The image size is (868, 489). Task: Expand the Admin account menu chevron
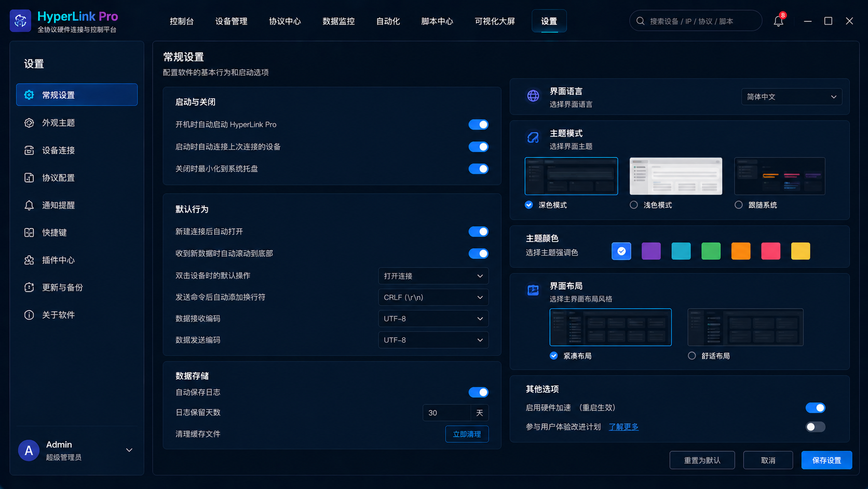[129, 451]
